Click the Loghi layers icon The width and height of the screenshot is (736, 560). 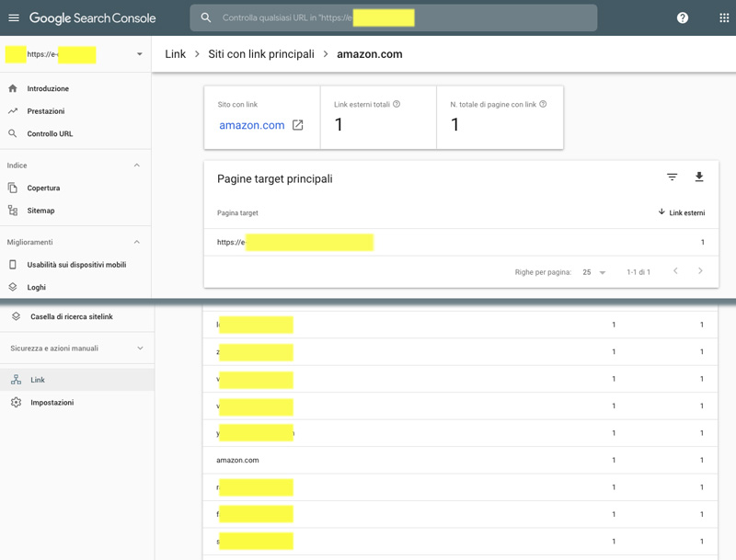(x=13, y=287)
